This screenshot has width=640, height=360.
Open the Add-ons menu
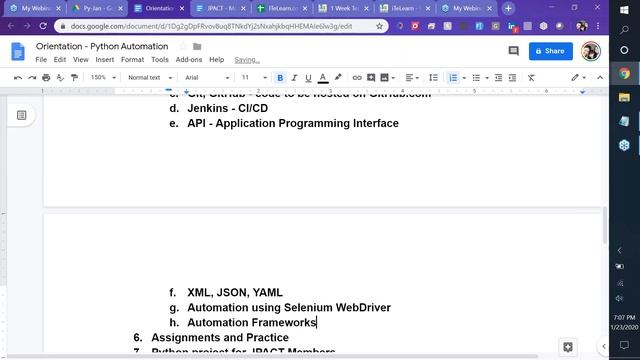click(x=189, y=60)
